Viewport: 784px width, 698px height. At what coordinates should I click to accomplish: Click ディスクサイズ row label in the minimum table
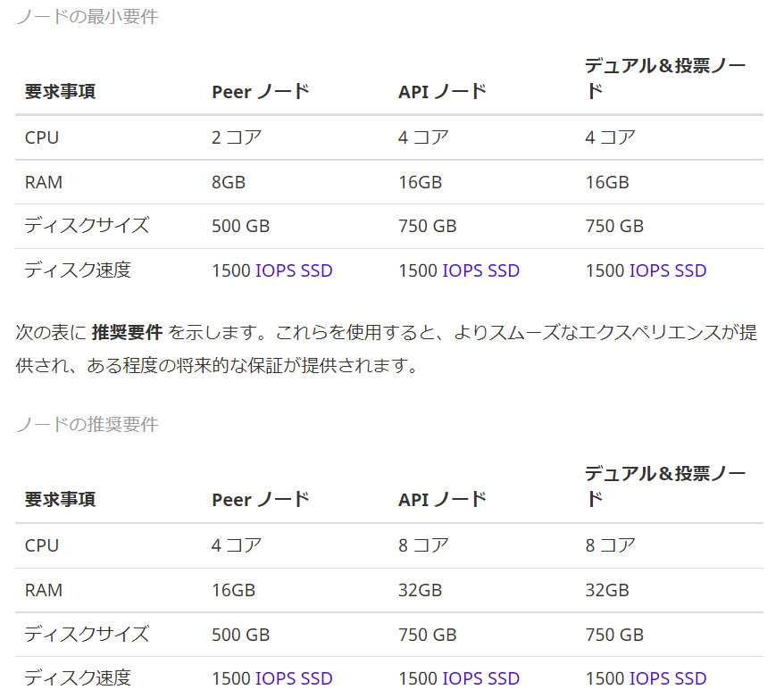pos(87,226)
